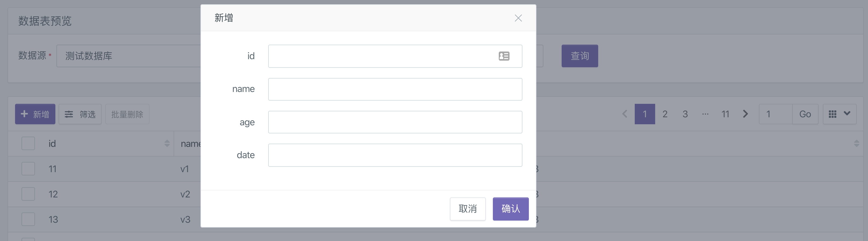Image resolution: width=868 pixels, height=241 pixels.
Task: Click the 新增 add button with plus icon
Action: pyautogui.click(x=35, y=114)
